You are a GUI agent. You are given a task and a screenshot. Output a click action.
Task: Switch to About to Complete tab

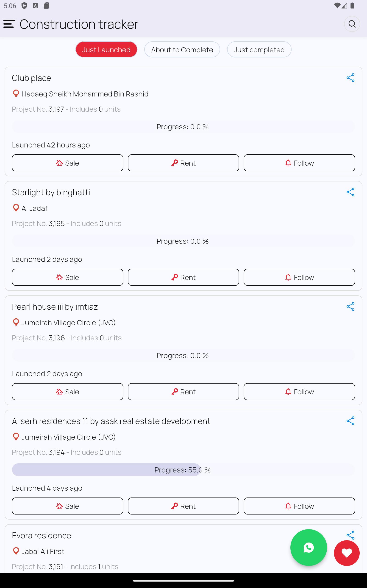[182, 50]
